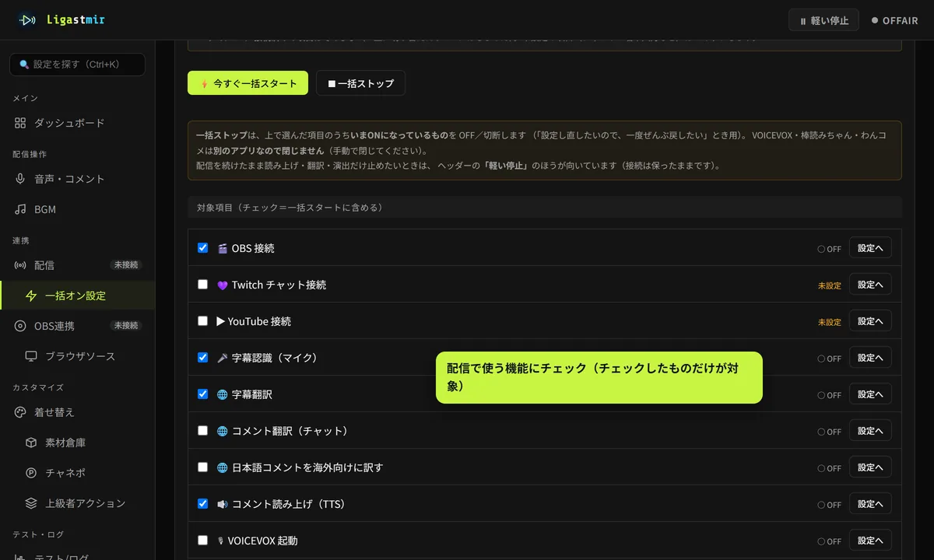
Task: Click the microphone icon for VOICEVOX 起動
Action: click(x=221, y=541)
